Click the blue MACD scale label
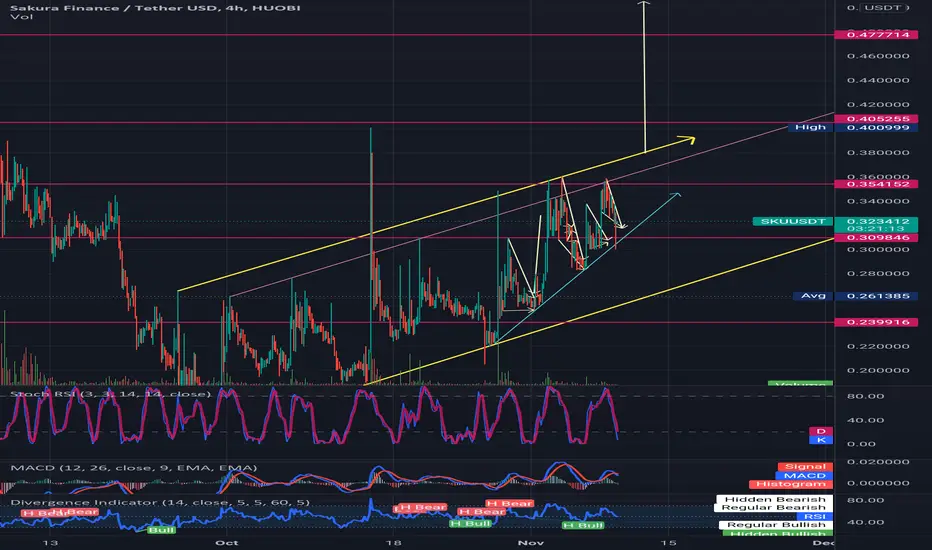932x550 pixels. [804, 476]
